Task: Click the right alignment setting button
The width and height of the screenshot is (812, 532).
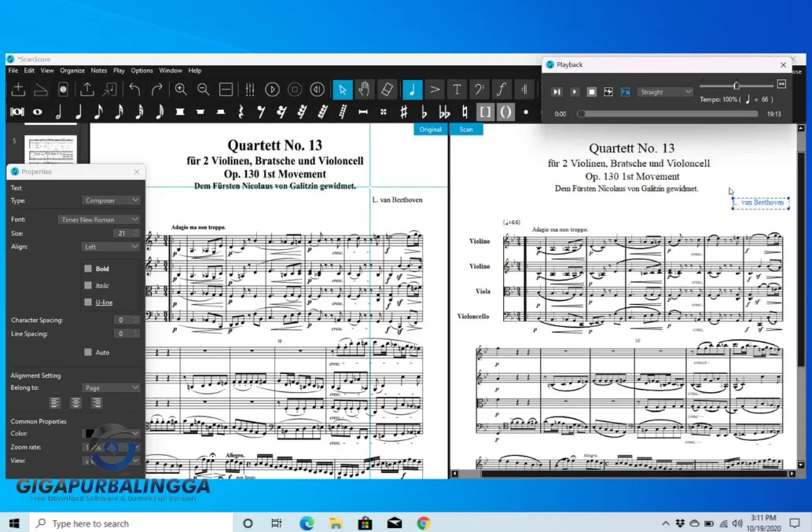Action: (97, 402)
